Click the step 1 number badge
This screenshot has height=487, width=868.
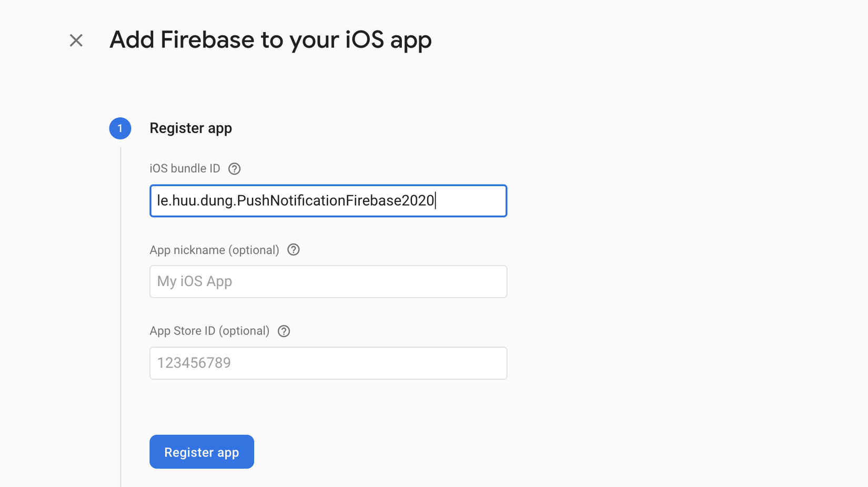pyautogui.click(x=120, y=128)
